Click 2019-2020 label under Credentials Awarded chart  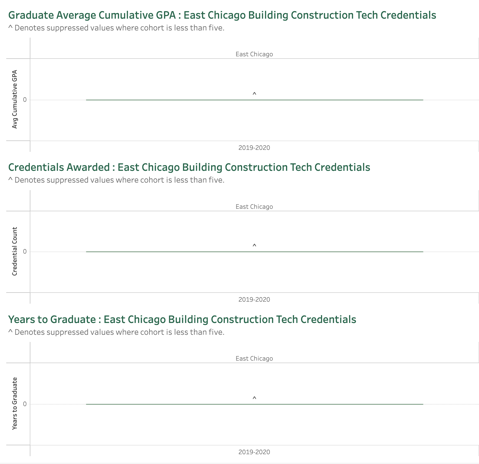254,299
